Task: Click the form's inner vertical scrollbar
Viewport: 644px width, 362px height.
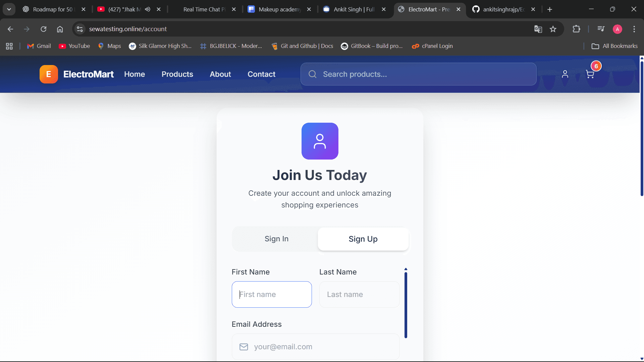Action: (x=406, y=304)
